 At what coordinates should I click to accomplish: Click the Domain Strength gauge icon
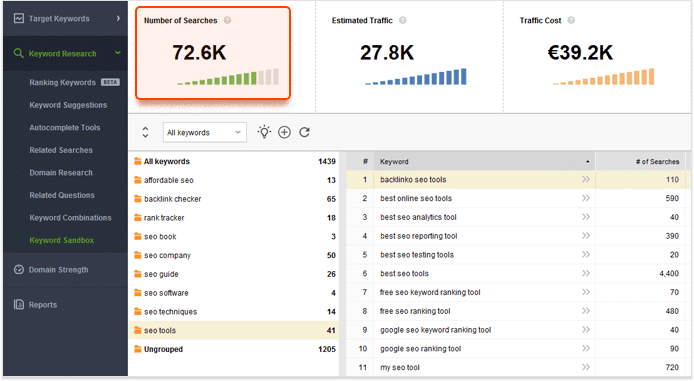(x=19, y=269)
